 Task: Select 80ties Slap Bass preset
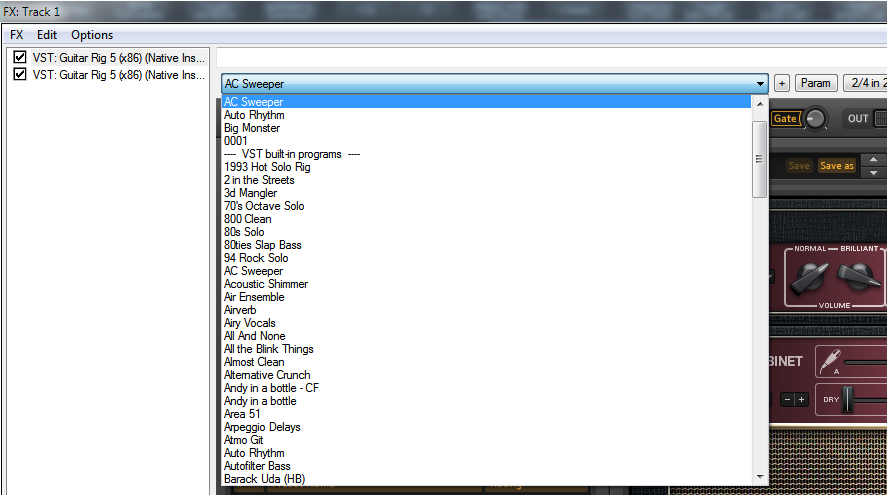[x=486, y=245]
